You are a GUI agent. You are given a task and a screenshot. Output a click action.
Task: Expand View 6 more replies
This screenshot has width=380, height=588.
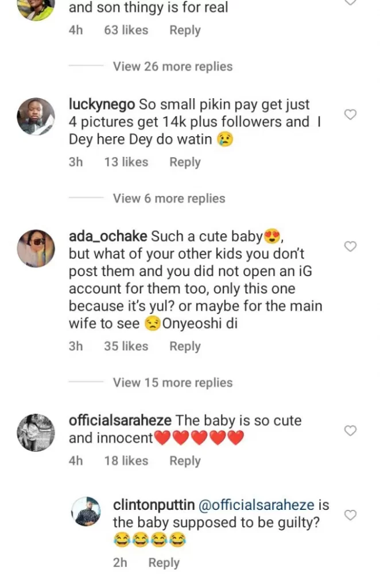[x=169, y=199]
